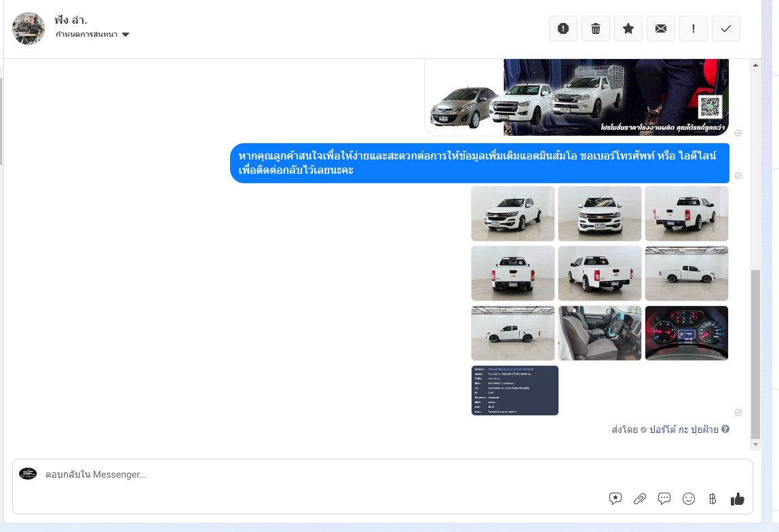Expand the กำหนดการสนทนา dropdown
This screenshot has height=532, width=779.
(x=87, y=35)
